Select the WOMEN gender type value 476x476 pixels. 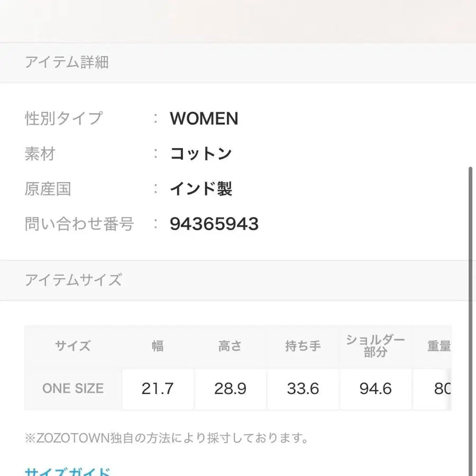pyautogui.click(x=204, y=118)
